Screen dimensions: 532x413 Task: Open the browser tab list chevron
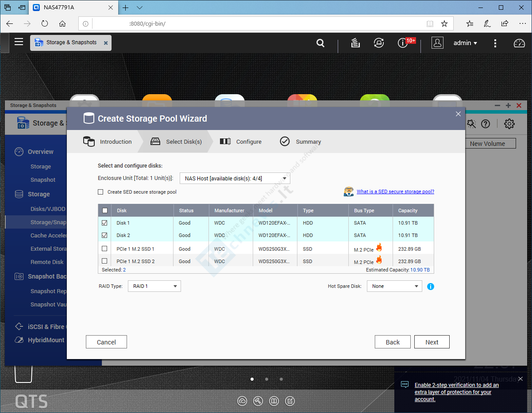point(139,8)
